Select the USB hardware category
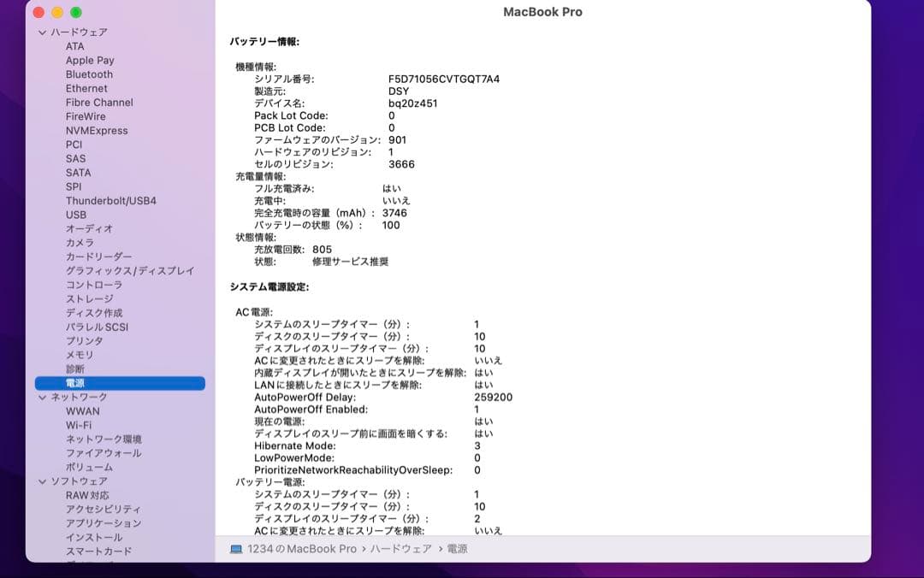The image size is (924, 578). click(x=76, y=215)
